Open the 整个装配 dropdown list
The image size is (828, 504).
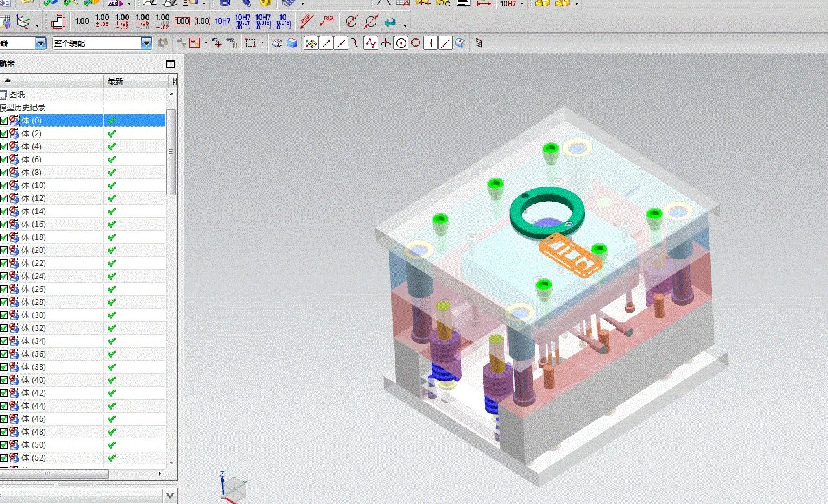tap(146, 42)
